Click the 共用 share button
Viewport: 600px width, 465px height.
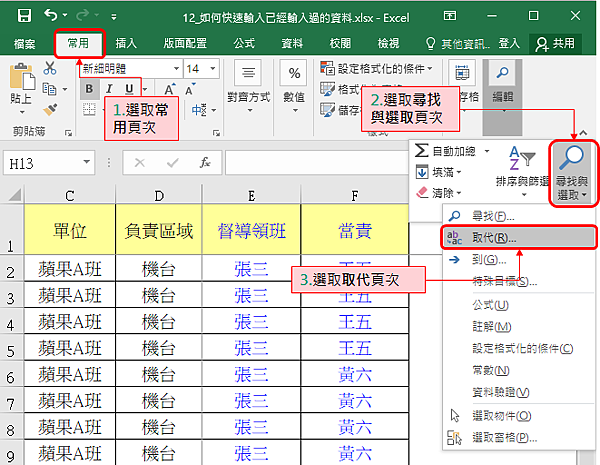click(555, 44)
